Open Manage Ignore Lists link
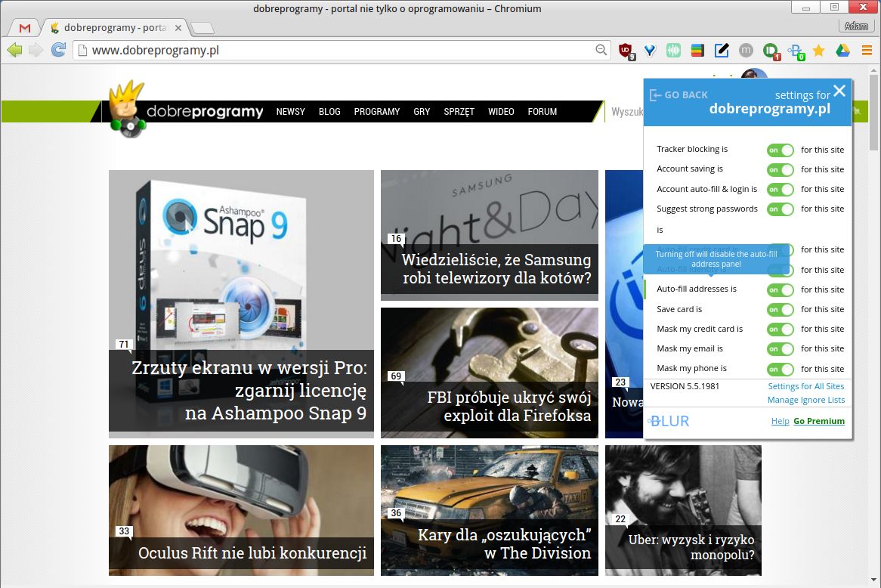881x588 pixels. pyautogui.click(x=805, y=400)
